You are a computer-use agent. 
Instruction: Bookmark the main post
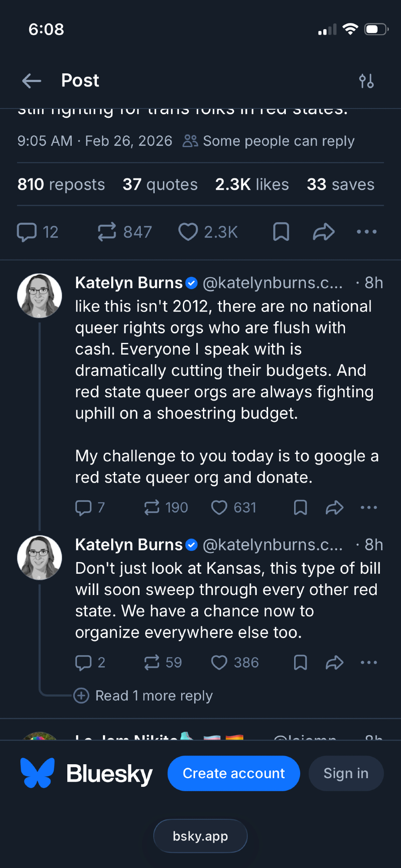[281, 232]
